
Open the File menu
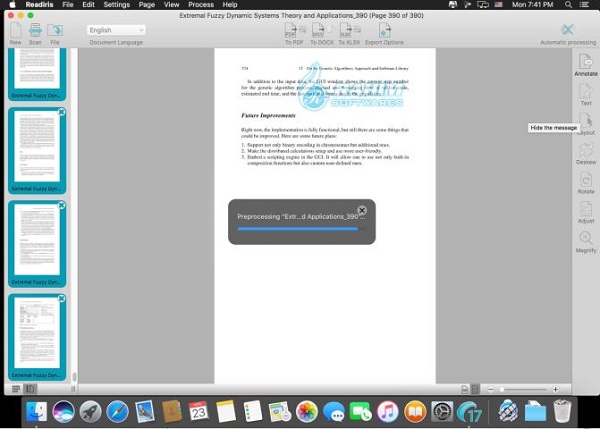point(68,5)
